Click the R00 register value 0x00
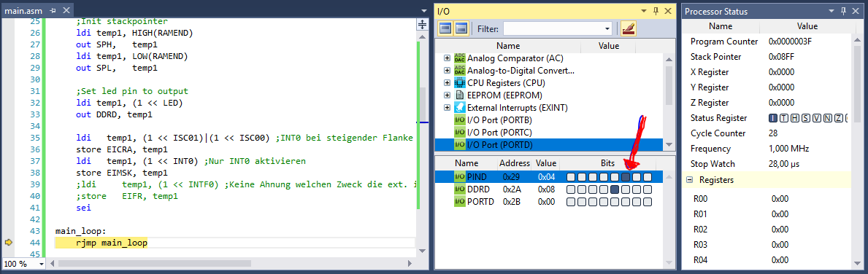 [x=780, y=198]
